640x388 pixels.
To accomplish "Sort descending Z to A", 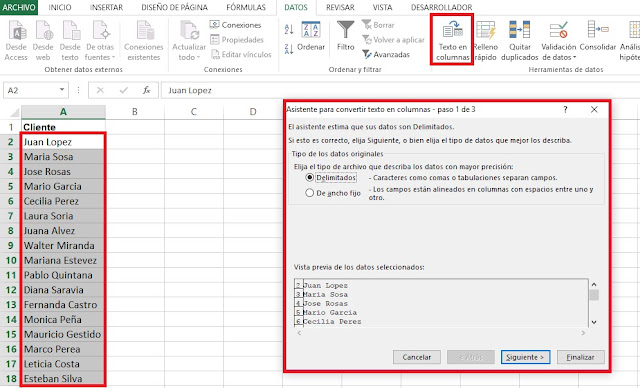I will click(289, 49).
